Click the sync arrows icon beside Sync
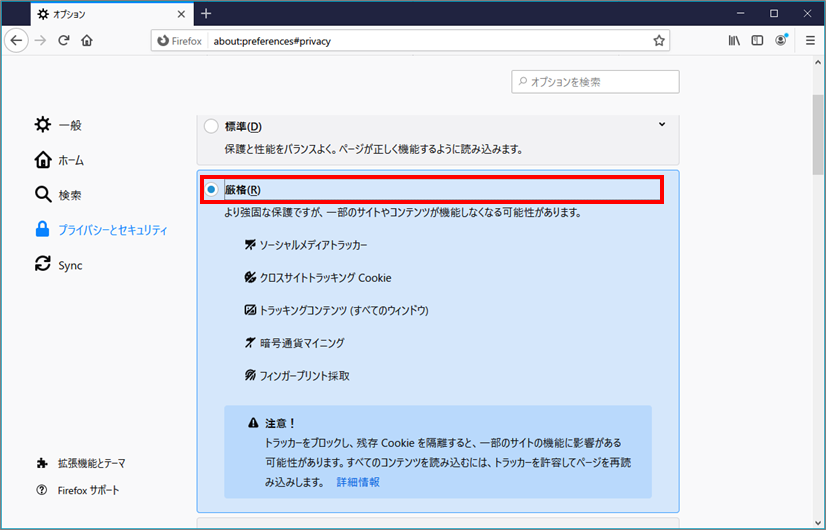 (43, 263)
